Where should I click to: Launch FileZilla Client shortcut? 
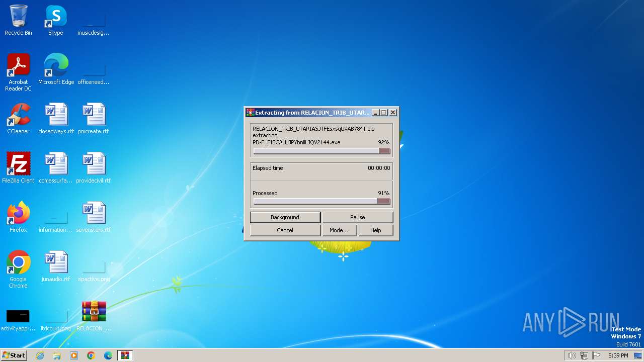[x=18, y=167]
